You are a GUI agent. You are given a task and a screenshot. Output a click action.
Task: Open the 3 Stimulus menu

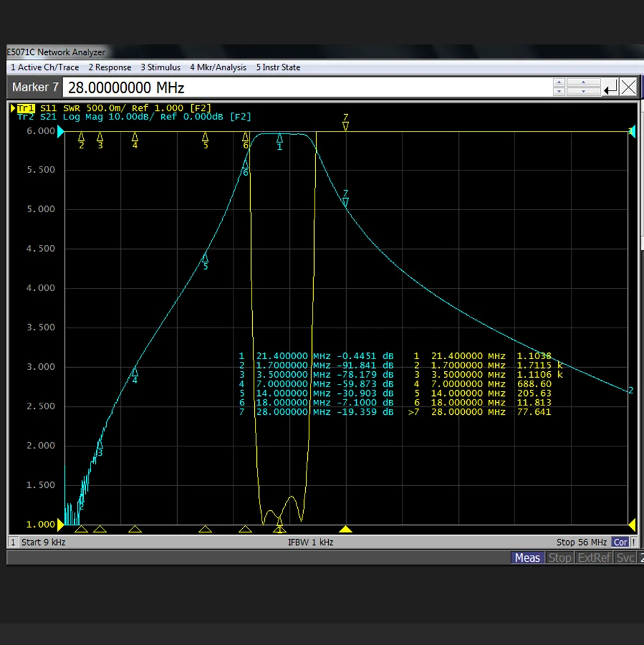[x=160, y=68]
